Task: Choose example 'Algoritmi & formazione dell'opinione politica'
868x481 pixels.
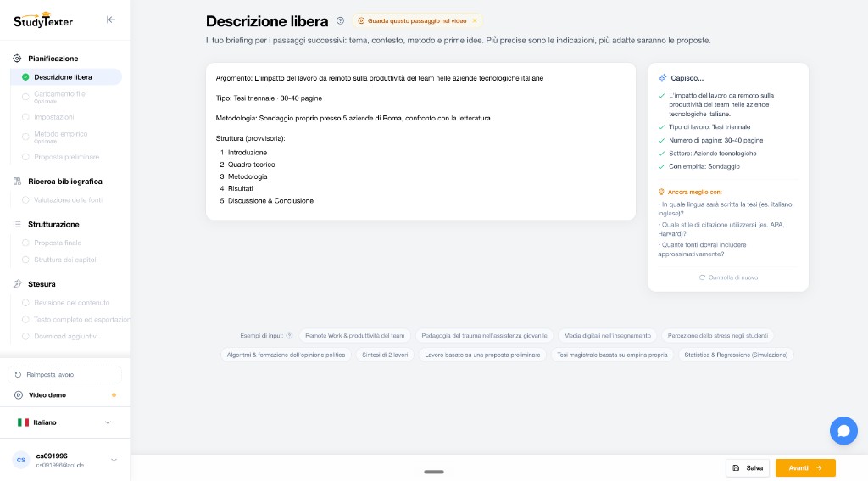Action: [286, 355]
